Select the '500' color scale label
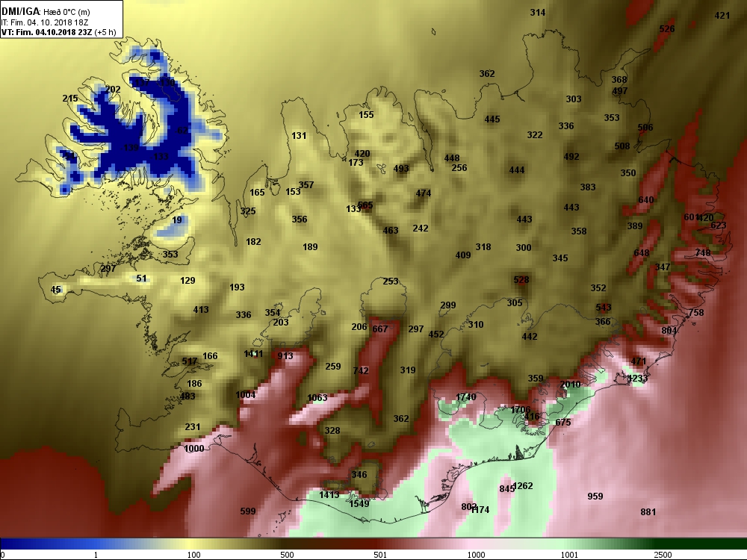The height and width of the screenshot is (560, 747). point(288,555)
